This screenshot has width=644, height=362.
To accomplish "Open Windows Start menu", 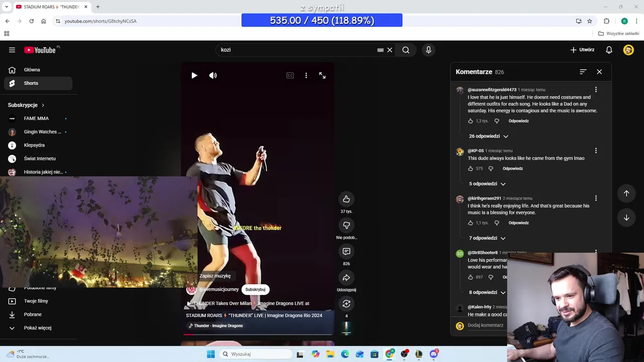I will click(x=211, y=354).
